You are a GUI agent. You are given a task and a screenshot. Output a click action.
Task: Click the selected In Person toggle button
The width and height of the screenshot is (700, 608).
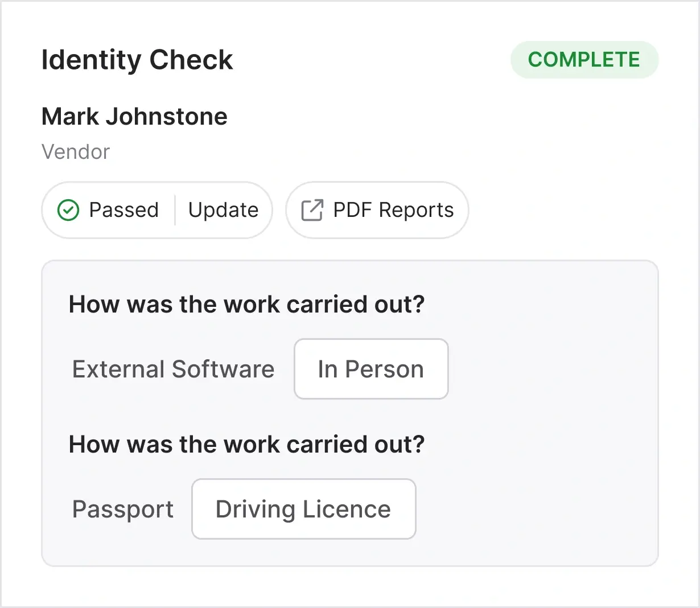click(x=370, y=369)
